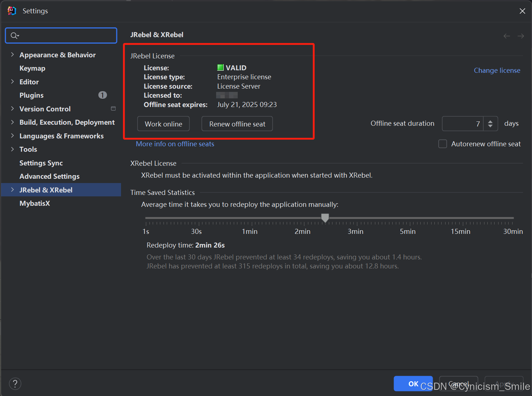532x396 pixels.
Task: Expand Build, Execution, Deployment section
Action: coord(12,122)
